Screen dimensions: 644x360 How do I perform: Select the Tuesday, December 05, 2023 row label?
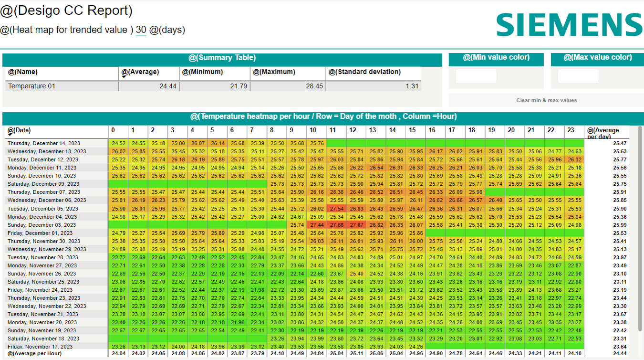click(x=43, y=209)
